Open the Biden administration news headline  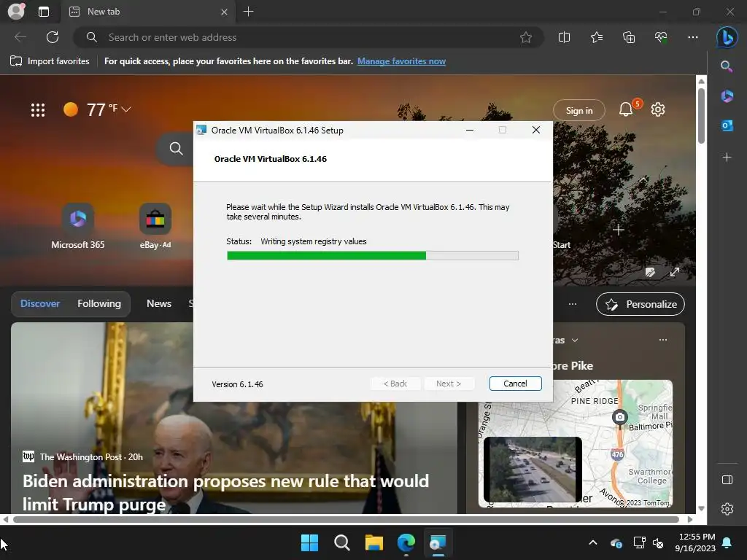click(x=226, y=492)
